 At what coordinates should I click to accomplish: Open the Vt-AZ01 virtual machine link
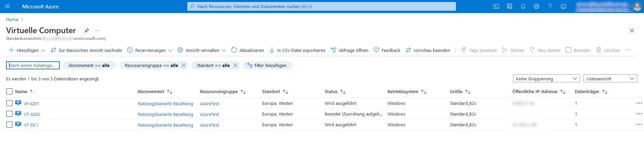pyautogui.click(x=32, y=103)
